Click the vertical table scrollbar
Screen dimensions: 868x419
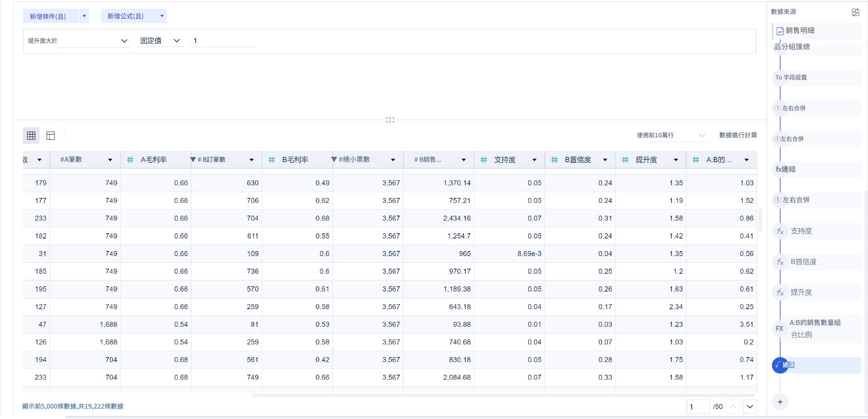760,220
